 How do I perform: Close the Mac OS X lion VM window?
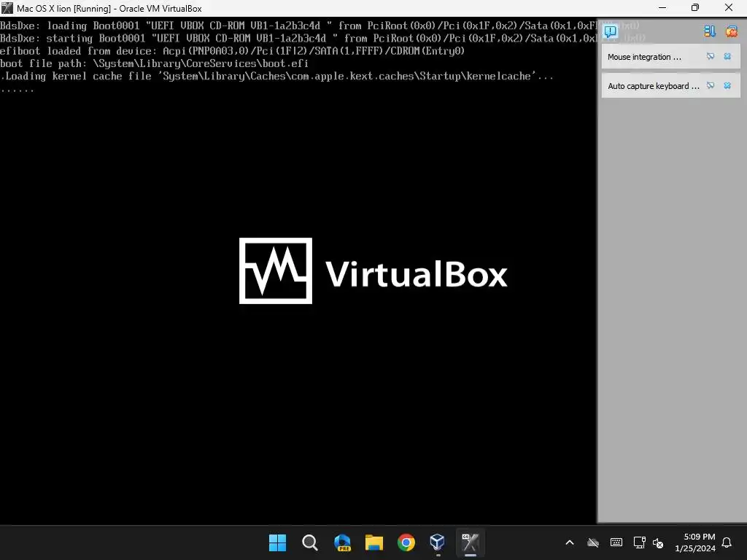pos(729,8)
